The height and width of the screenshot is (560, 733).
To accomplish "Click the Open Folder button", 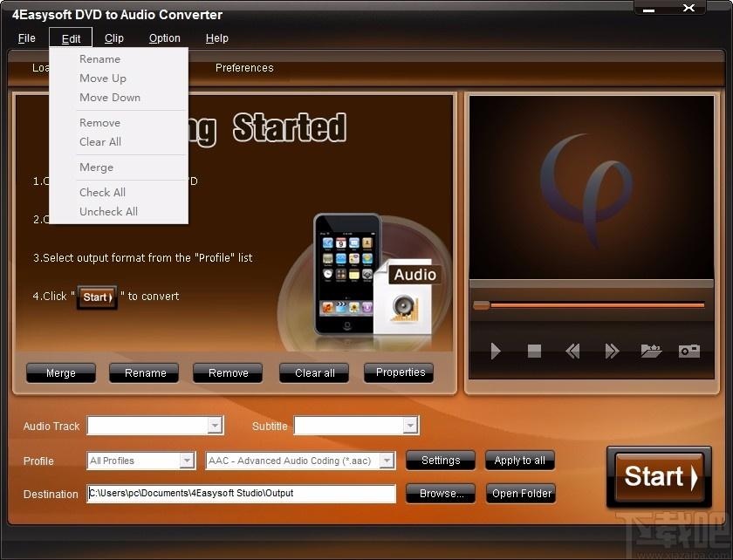I will tap(521, 493).
